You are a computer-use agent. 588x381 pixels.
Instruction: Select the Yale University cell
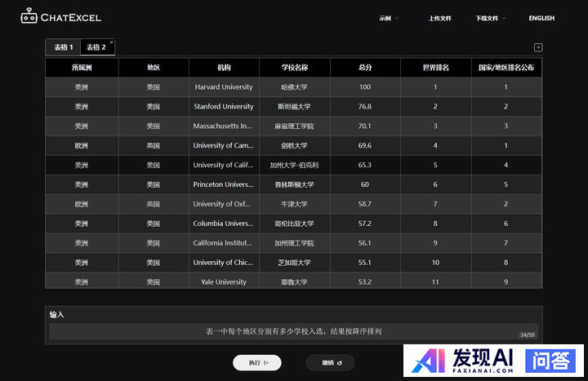pyautogui.click(x=224, y=281)
